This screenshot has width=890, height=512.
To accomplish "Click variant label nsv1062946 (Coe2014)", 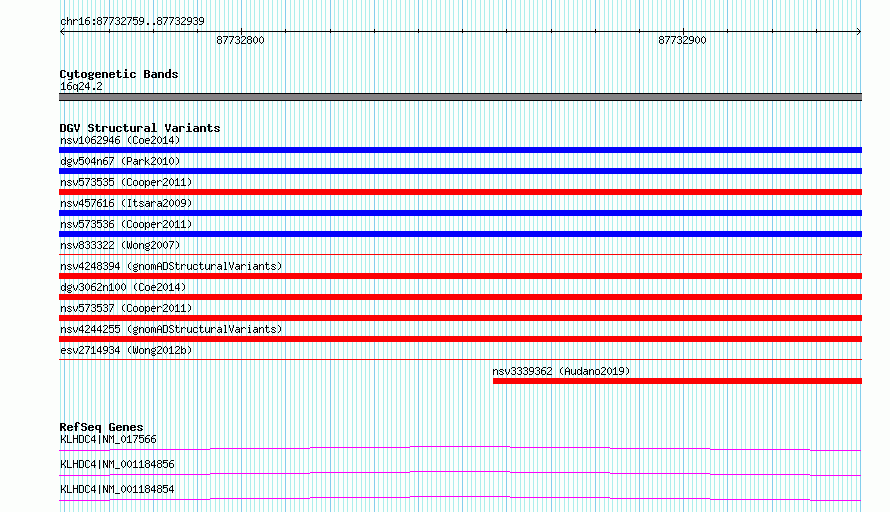I will coord(120,140).
